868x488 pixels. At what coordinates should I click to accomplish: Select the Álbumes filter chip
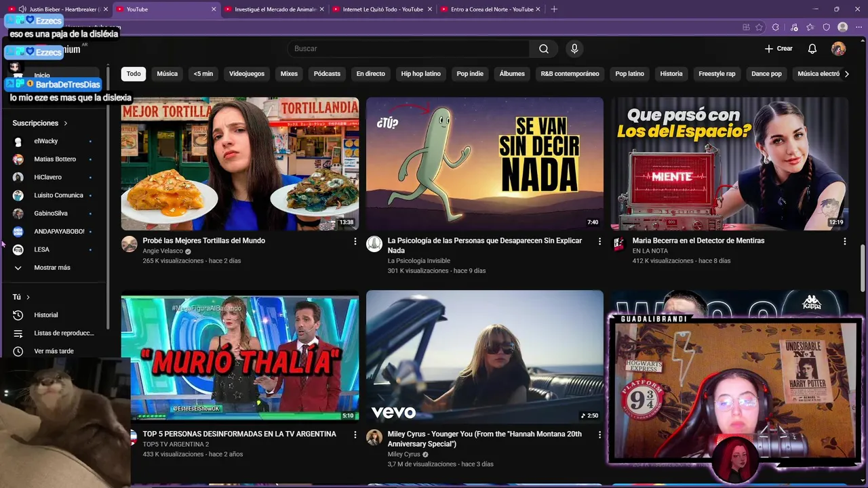pos(512,74)
